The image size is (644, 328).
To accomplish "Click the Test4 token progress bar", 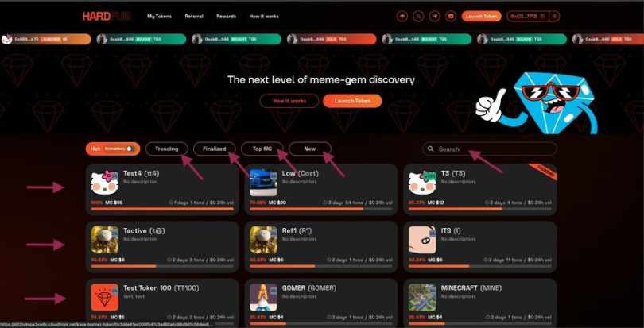I will [x=162, y=209].
